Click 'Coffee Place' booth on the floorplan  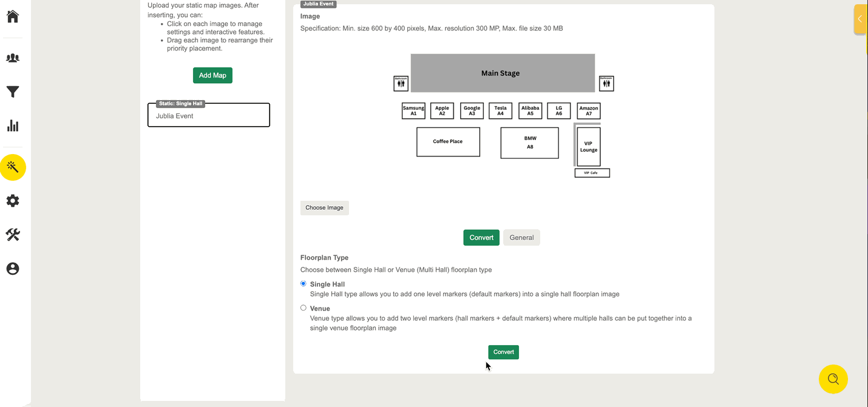(448, 142)
